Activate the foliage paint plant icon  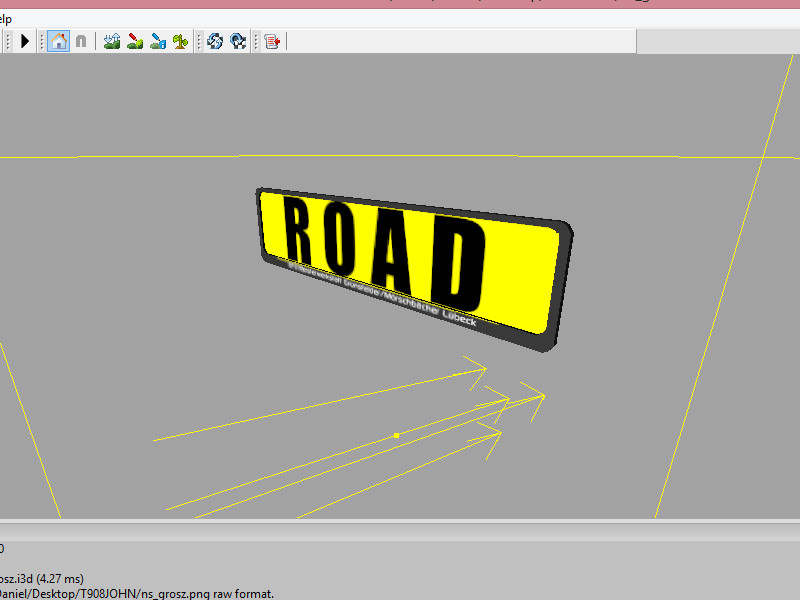tap(180, 41)
